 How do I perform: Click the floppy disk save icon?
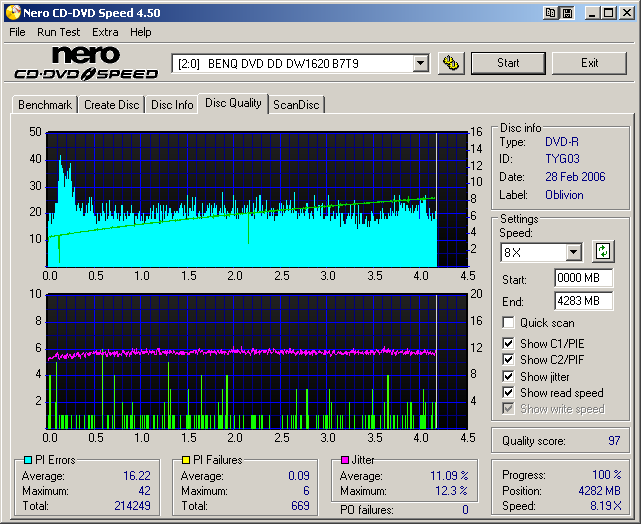coord(567,13)
